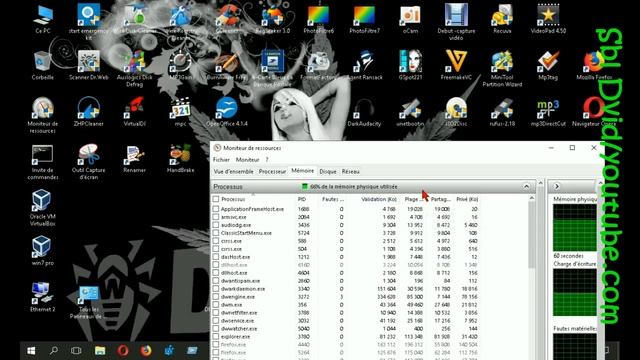Check the dwengine.exe process box
The image size is (640, 360).
(216, 297)
